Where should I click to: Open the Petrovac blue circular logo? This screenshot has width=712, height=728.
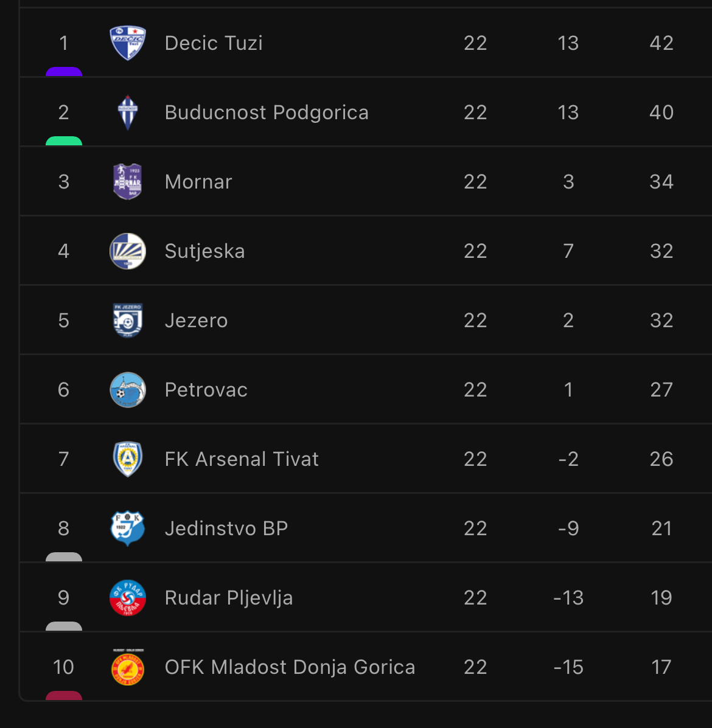[x=128, y=389]
